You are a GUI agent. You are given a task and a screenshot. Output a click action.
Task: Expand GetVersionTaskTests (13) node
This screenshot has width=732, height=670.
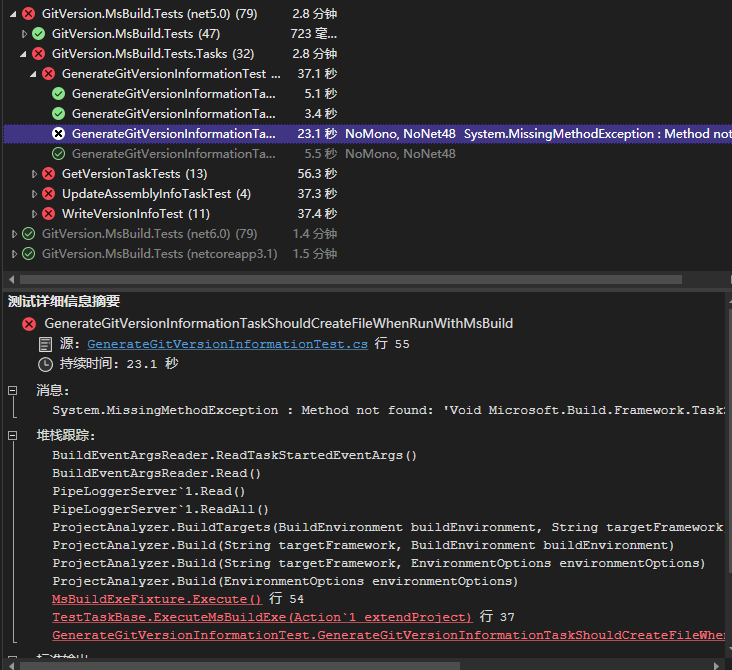tap(34, 174)
